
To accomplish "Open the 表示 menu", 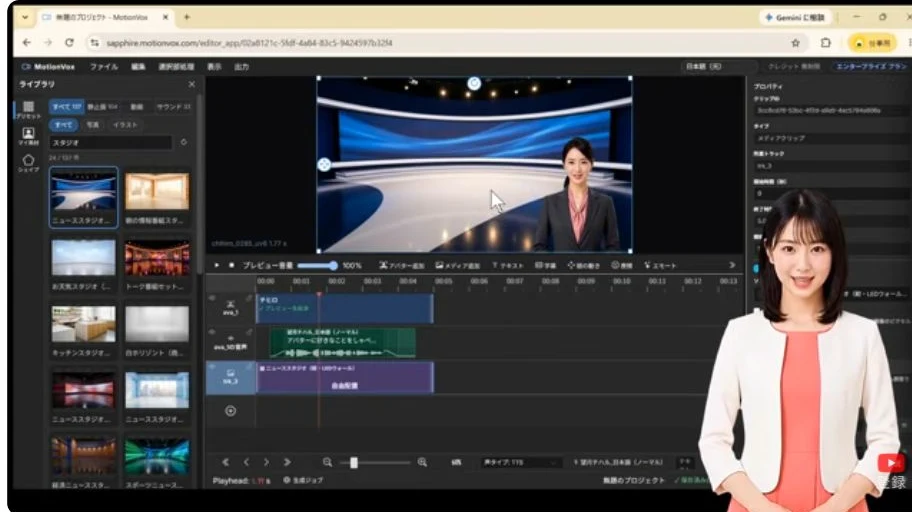I will [214, 67].
